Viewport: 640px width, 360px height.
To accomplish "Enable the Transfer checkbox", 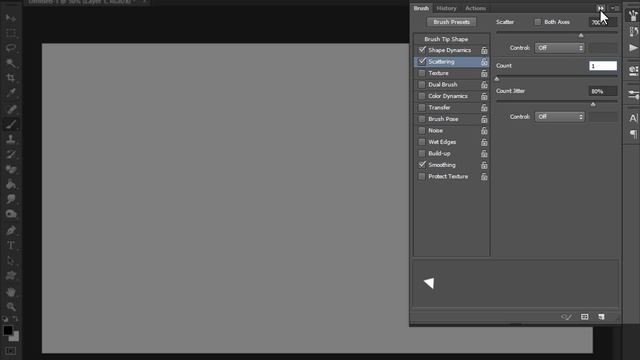I will pyautogui.click(x=422, y=107).
